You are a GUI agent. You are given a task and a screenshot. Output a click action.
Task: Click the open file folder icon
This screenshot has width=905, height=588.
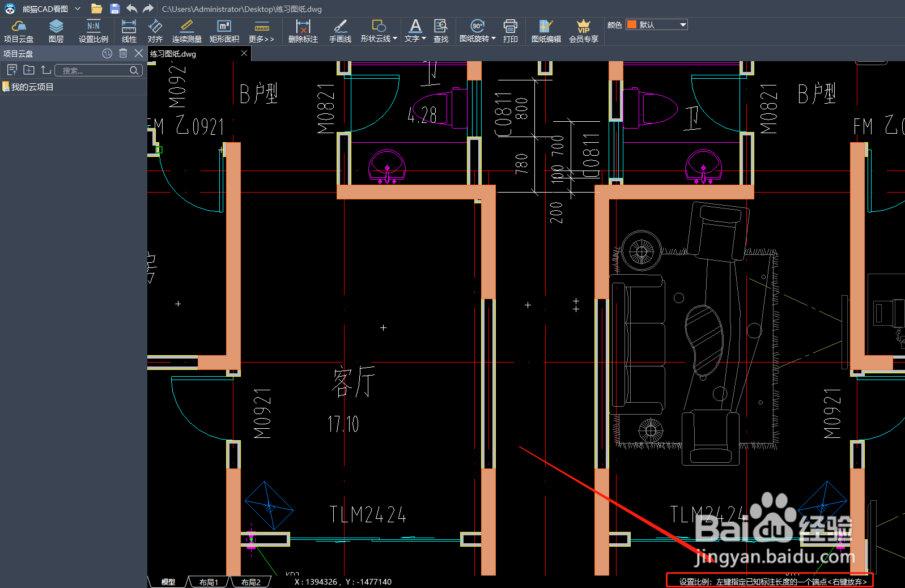click(x=97, y=8)
